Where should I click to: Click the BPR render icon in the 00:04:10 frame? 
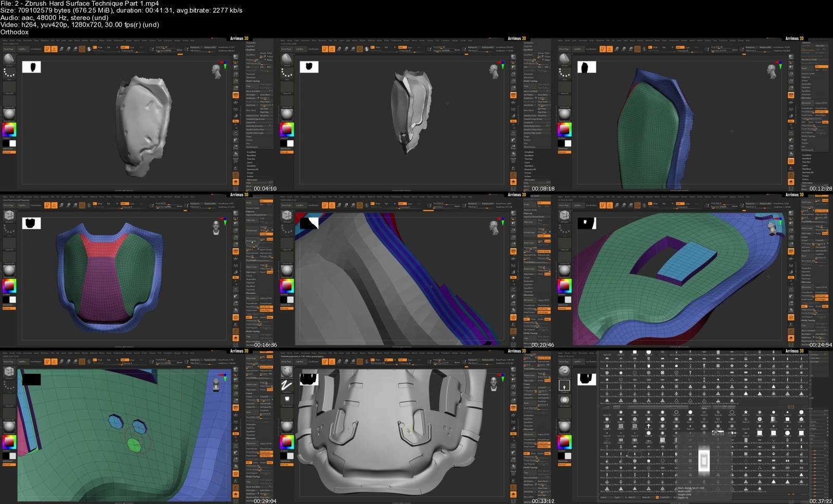235,57
